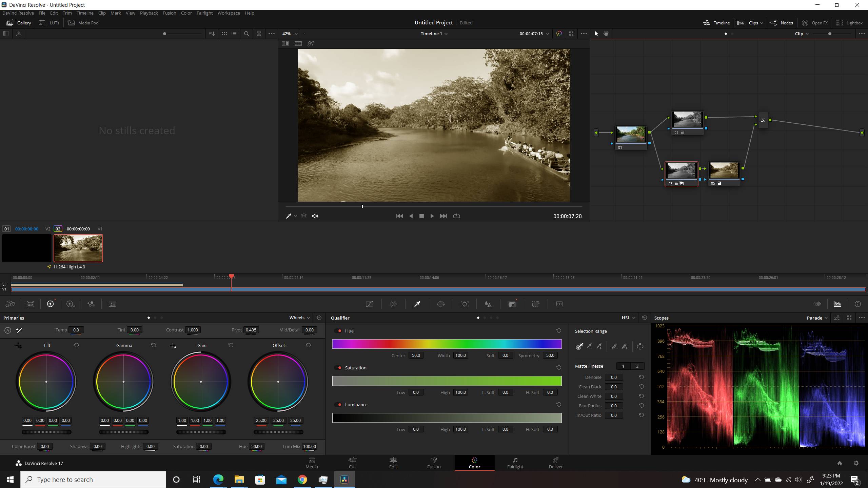Show the Keyframes panel icon

817,304
